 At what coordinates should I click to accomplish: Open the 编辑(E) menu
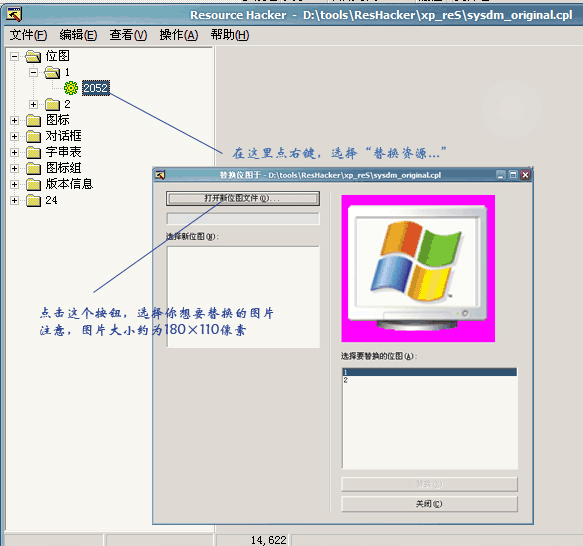(78, 35)
